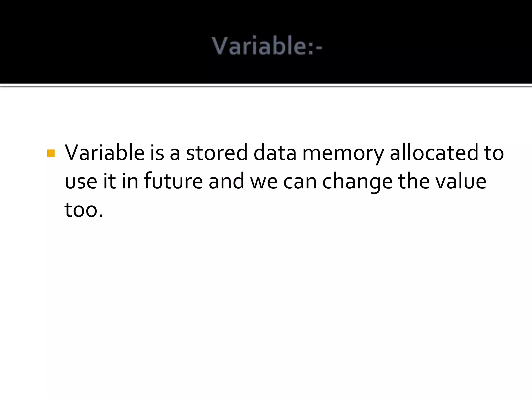Click the gray divider line under the header
This screenshot has height=399, width=532.
coord(266,85)
